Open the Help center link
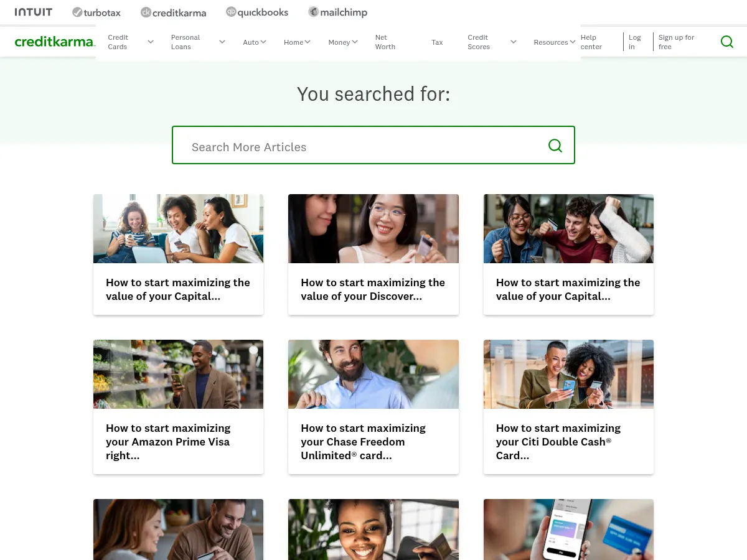 (x=591, y=42)
